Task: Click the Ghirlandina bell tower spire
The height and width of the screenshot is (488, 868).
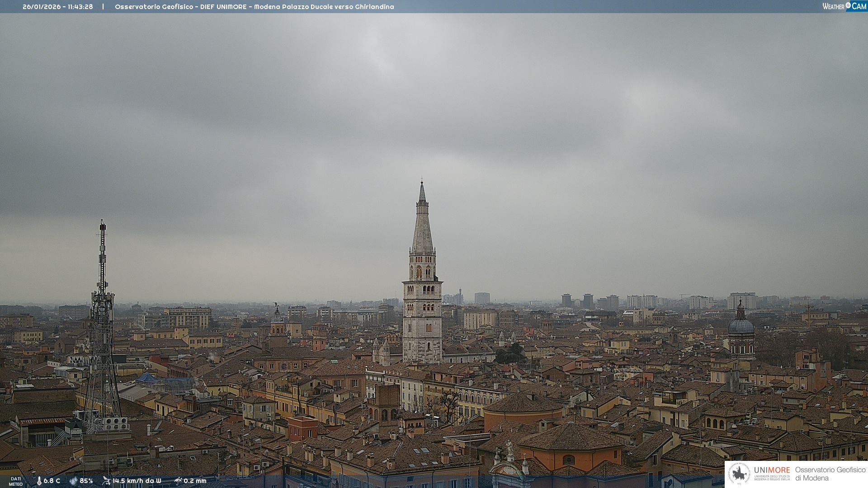Action: pyautogui.click(x=422, y=226)
